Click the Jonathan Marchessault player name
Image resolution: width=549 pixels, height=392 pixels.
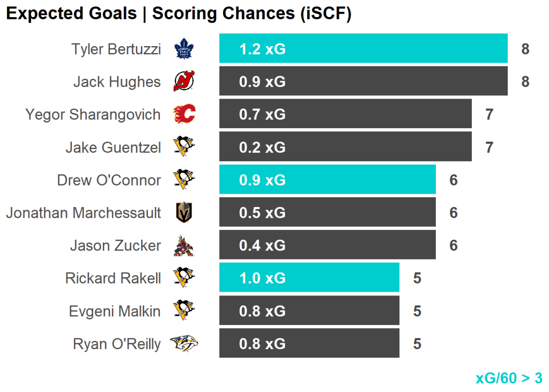(83, 213)
